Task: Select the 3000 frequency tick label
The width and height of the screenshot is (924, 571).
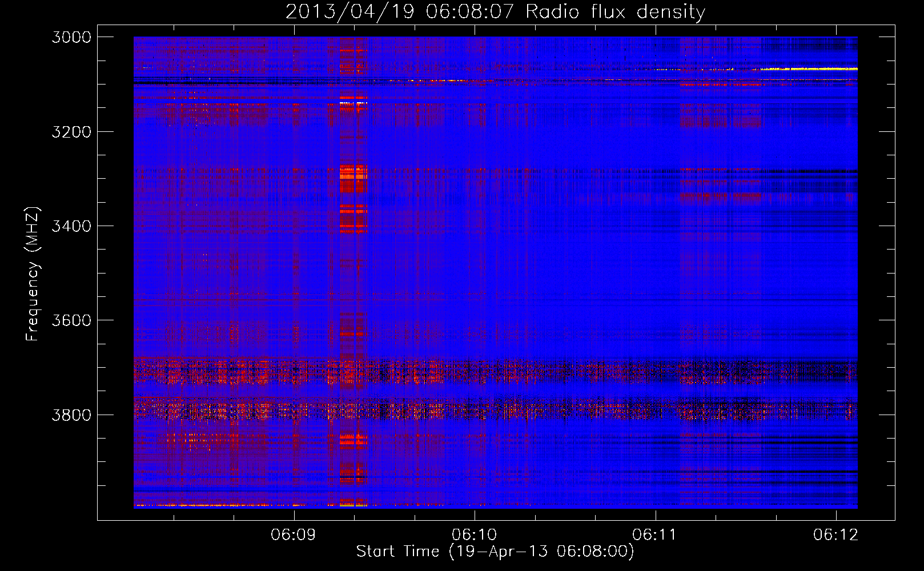Action: tap(71, 37)
